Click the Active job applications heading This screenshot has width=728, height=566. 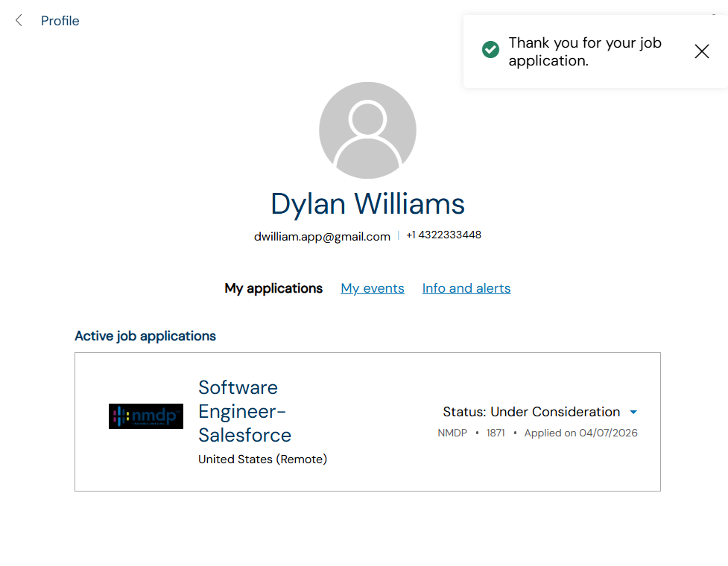coord(145,336)
